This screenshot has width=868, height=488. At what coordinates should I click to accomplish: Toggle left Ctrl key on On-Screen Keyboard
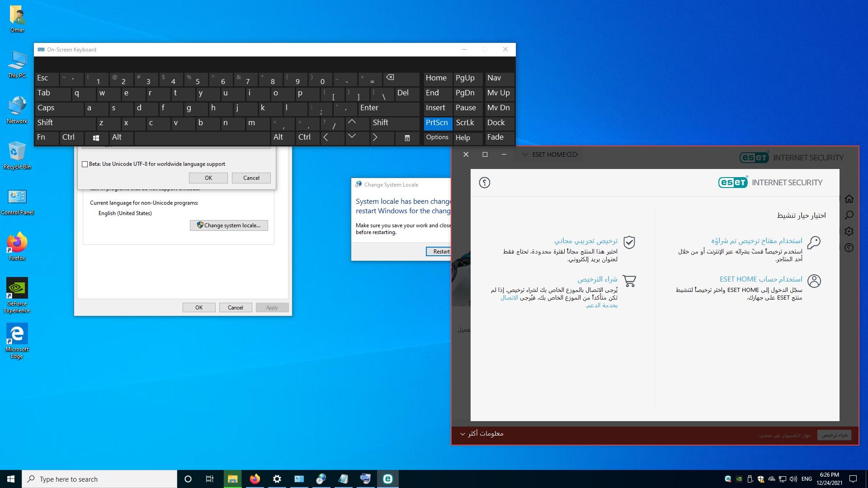click(x=72, y=137)
